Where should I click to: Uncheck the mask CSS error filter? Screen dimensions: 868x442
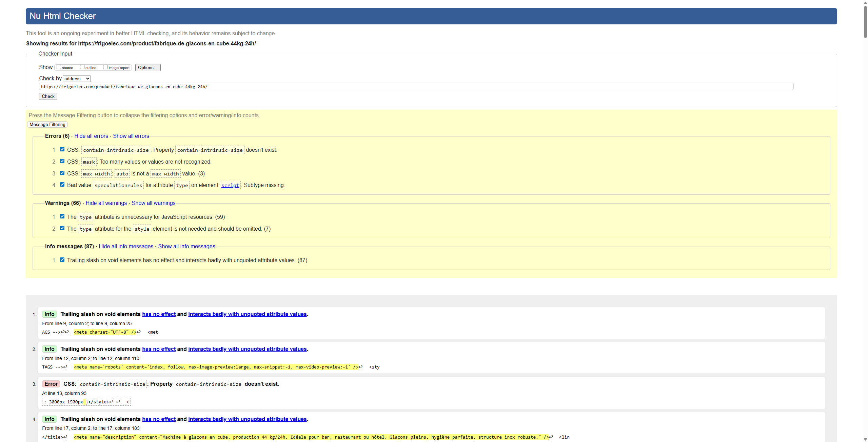click(62, 161)
